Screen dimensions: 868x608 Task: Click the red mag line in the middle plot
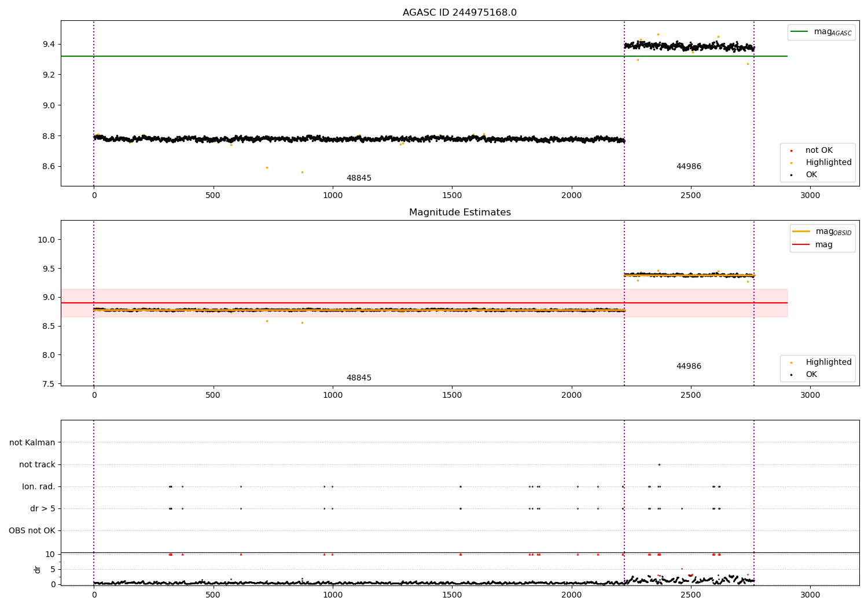pos(424,303)
